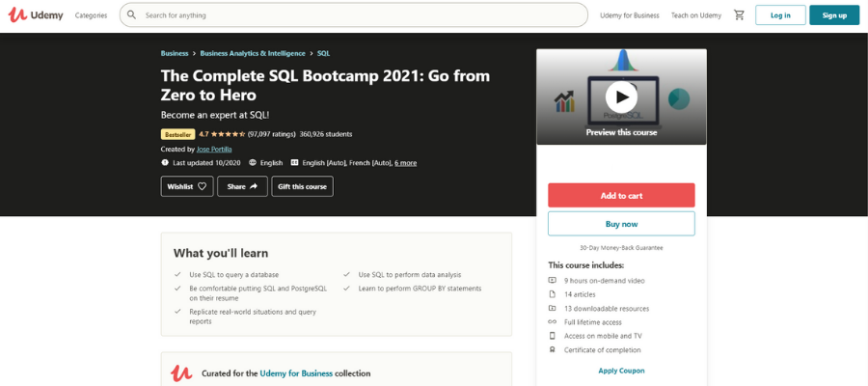Click checkmark beside 'Learn to perform GROUP BY'
This screenshot has width=868, height=386.
[x=346, y=288]
